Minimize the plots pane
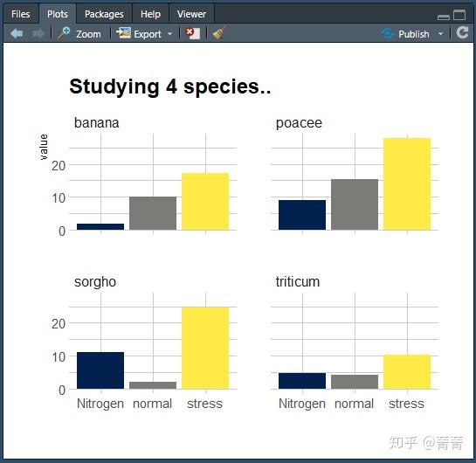 click(x=443, y=17)
